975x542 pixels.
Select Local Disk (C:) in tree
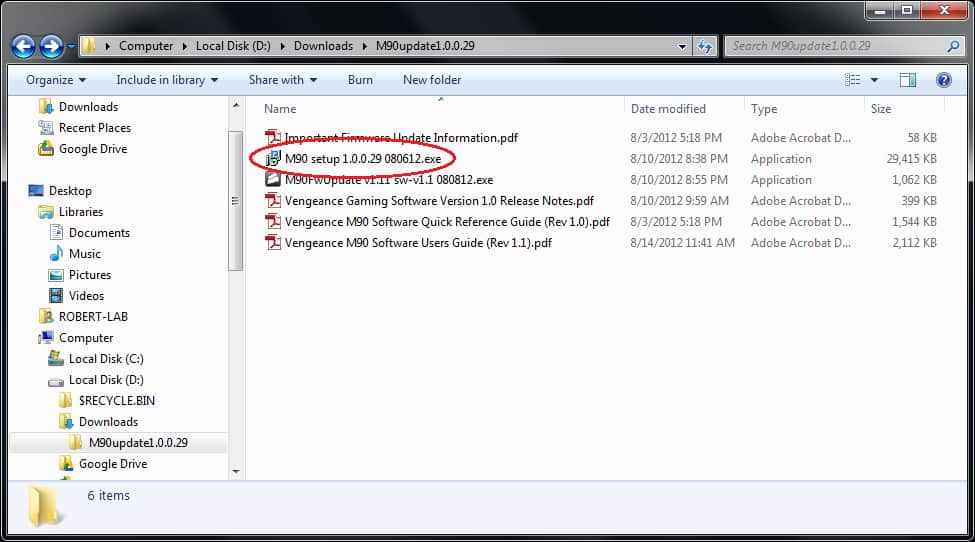106,359
